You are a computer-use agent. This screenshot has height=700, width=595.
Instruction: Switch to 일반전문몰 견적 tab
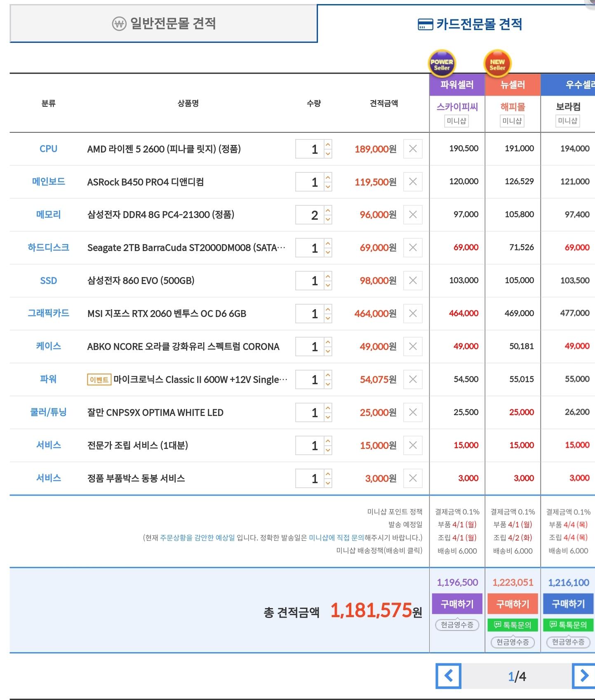tap(164, 23)
